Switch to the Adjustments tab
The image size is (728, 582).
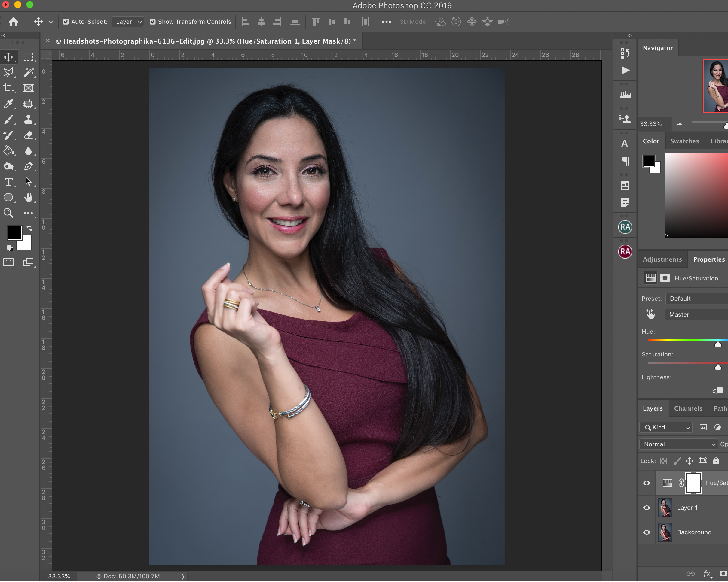(662, 259)
